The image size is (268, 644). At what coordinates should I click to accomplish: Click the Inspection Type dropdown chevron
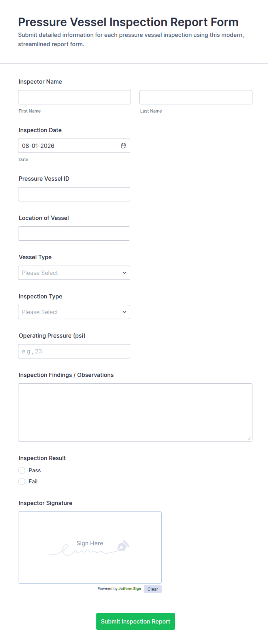(x=124, y=312)
